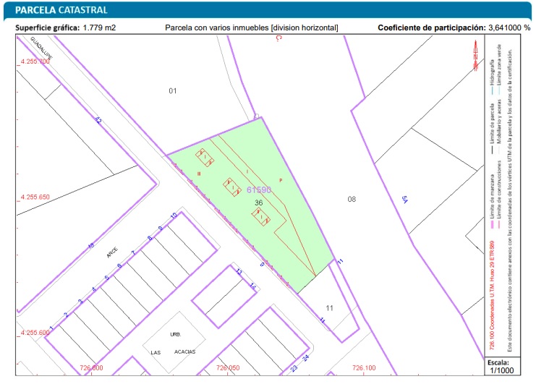Click the ARCE street name label
536x392 pixels.
point(111,250)
